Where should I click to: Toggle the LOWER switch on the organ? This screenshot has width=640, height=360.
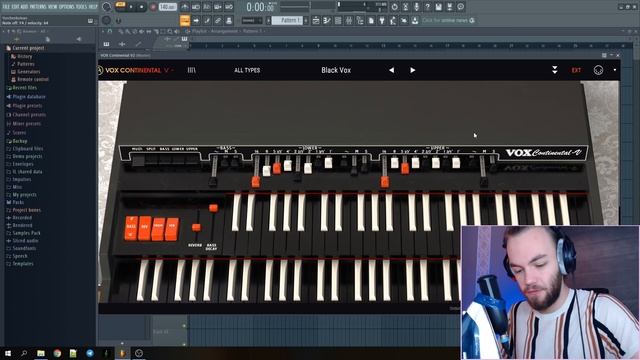tap(178, 160)
